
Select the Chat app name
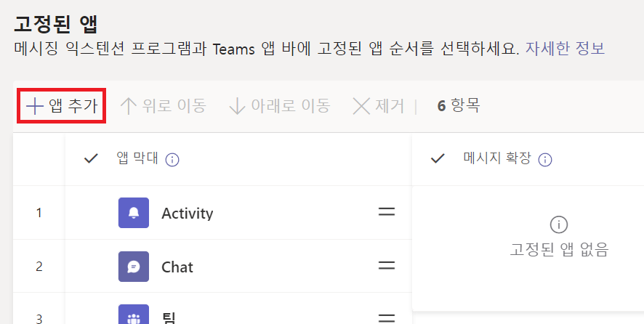click(177, 267)
